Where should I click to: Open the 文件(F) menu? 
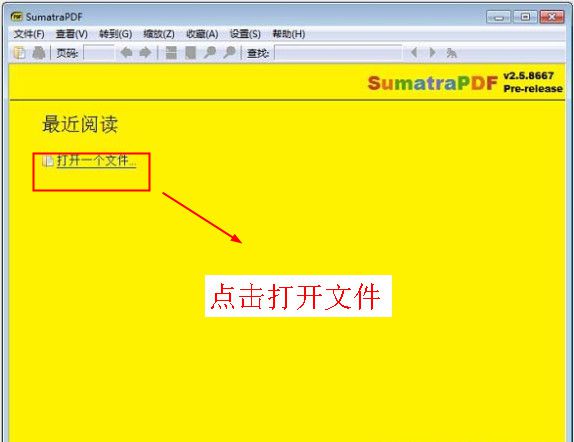pyautogui.click(x=29, y=34)
